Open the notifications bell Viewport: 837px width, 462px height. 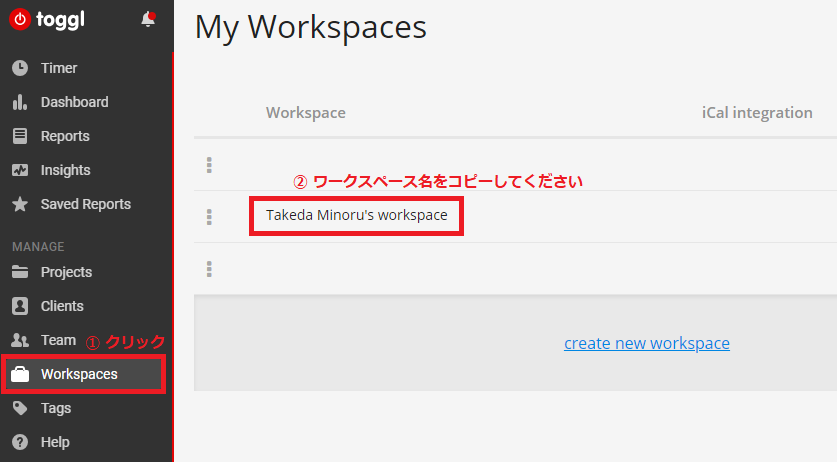(x=148, y=19)
